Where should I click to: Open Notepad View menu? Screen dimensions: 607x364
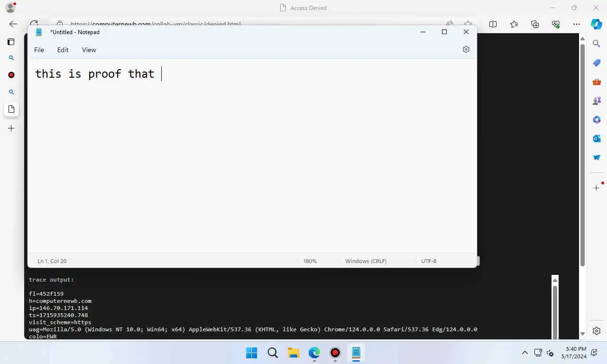(x=89, y=50)
